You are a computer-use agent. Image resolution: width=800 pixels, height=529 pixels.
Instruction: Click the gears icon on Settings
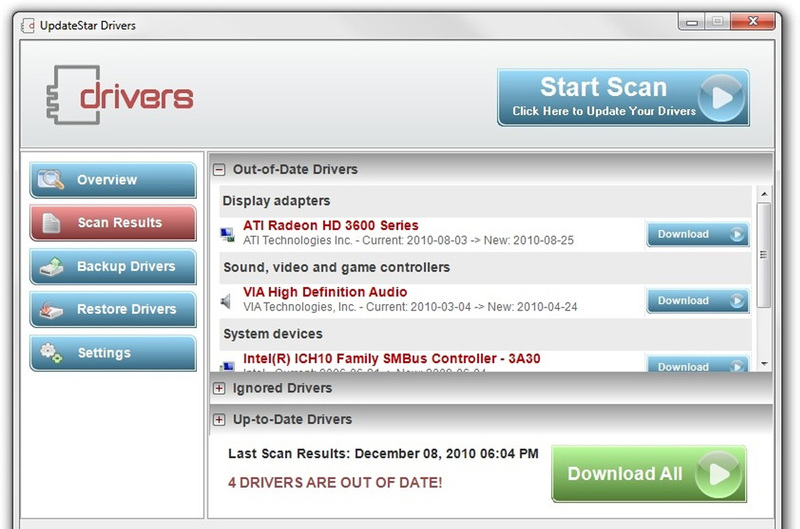(x=51, y=352)
